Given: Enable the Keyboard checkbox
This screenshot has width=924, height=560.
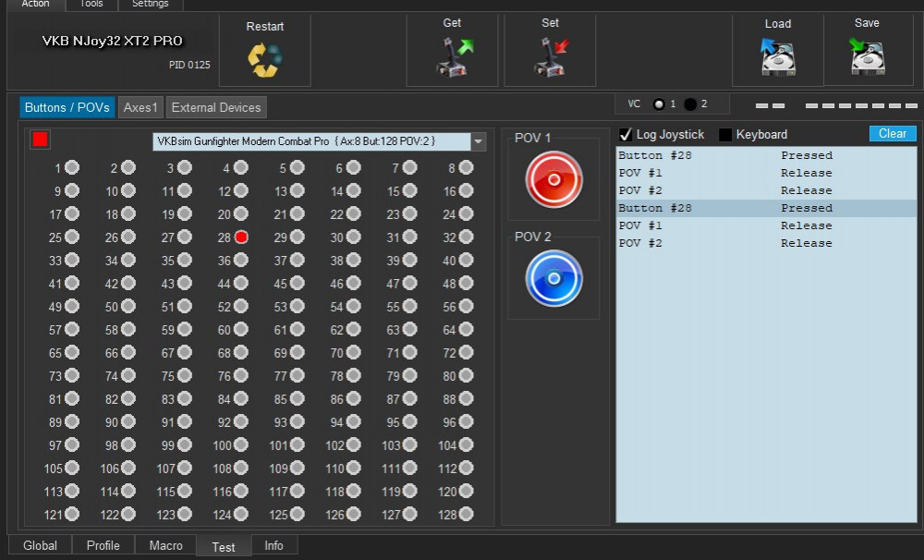Looking at the screenshot, I should pos(725,135).
